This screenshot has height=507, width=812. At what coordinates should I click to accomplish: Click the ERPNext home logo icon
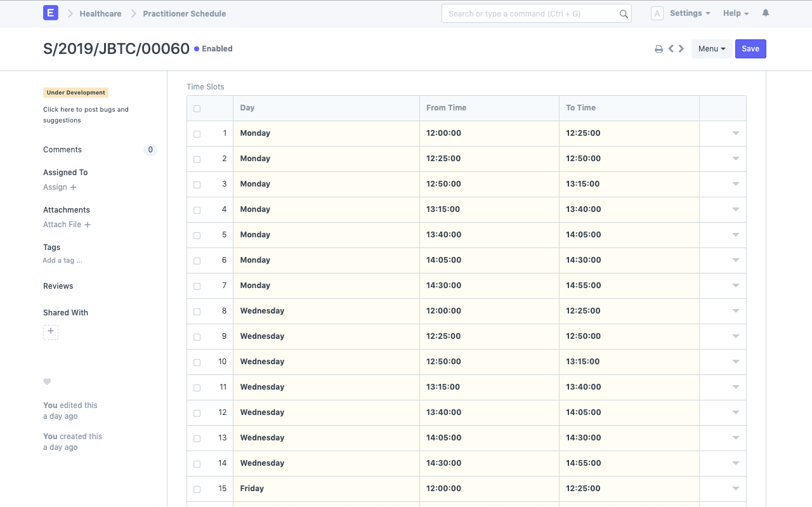coord(51,13)
